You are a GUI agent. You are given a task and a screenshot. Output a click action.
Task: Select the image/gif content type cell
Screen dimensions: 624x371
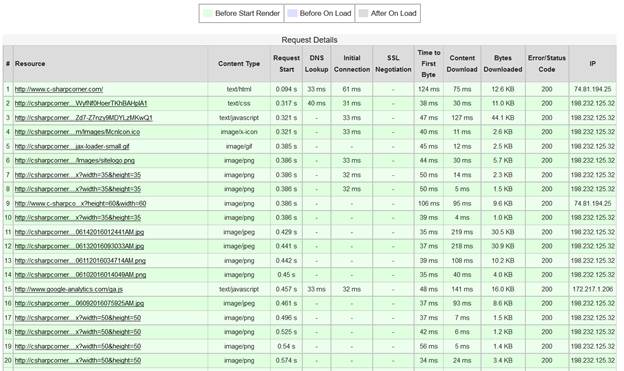click(239, 146)
